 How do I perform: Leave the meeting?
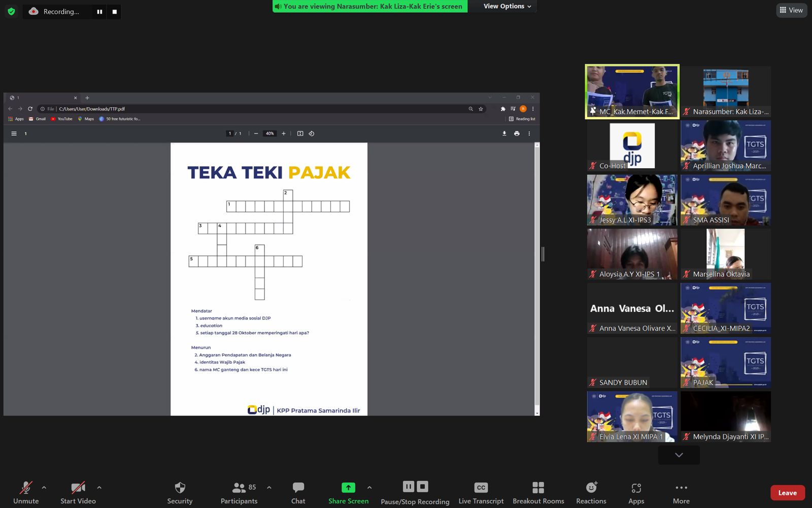coord(787,493)
